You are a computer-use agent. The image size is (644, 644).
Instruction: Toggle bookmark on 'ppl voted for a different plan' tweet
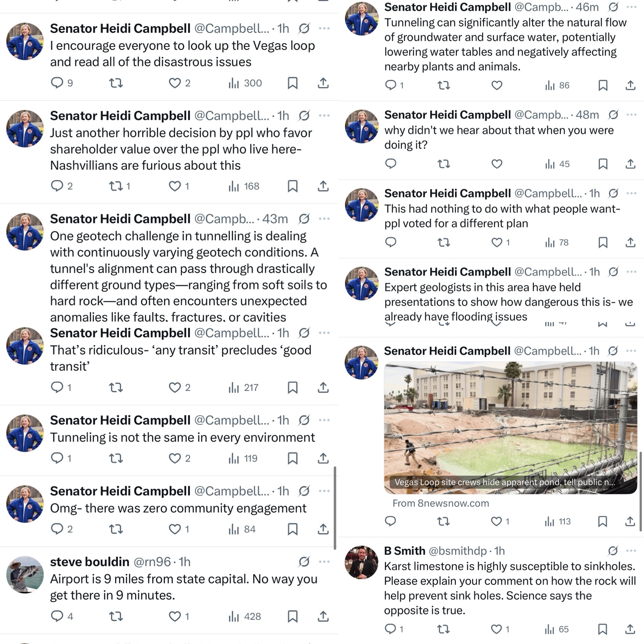tap(603, 242)
